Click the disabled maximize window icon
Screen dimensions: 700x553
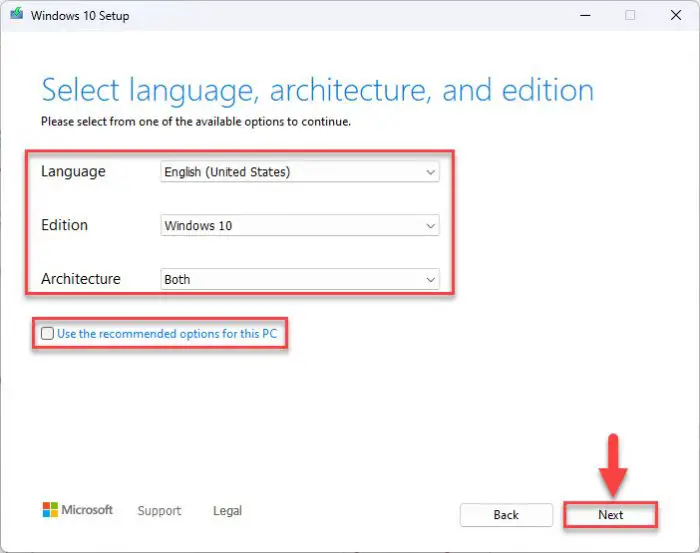coord(630,15)
